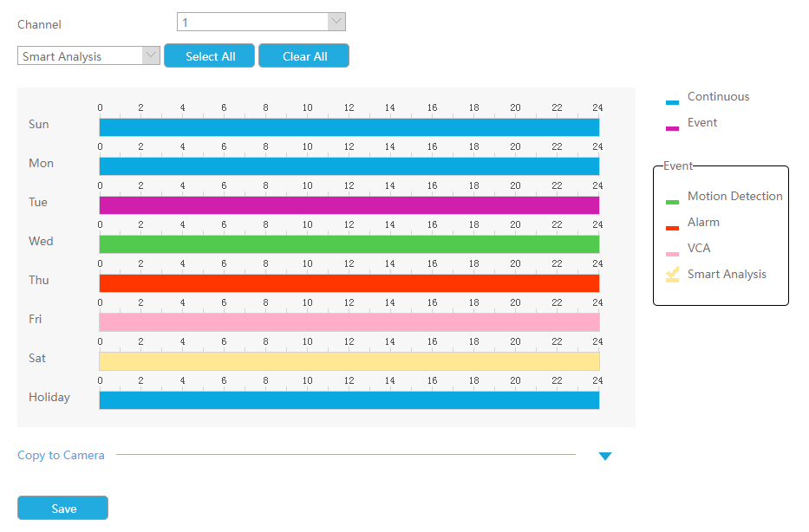
Task: Click the Sunday schedule timeline bar
Action: [x=349, y=127]
